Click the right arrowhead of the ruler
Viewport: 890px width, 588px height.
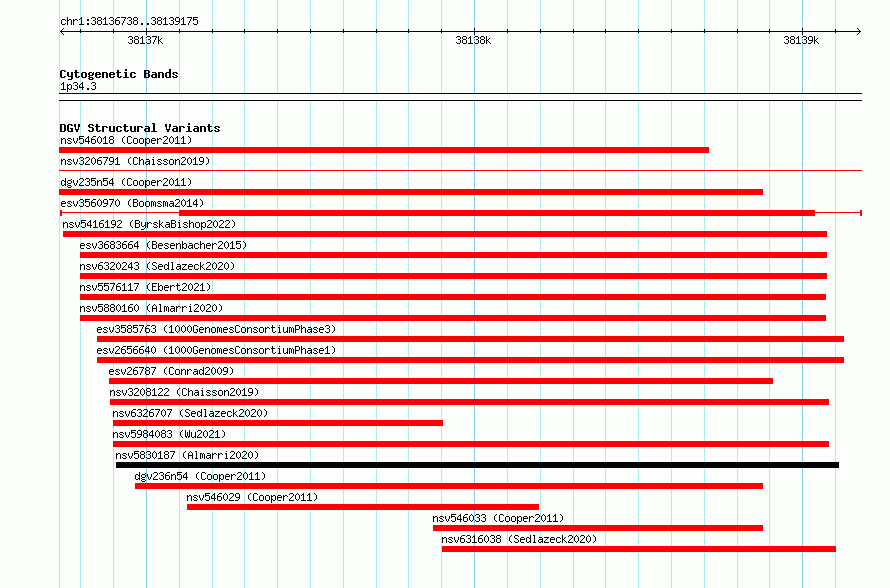(x=859, y=31)
